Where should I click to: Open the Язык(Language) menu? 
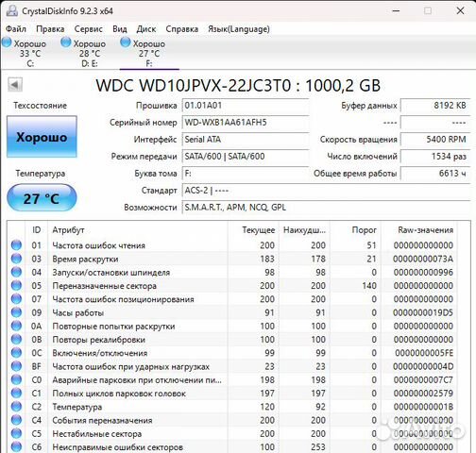(x=239, y=29)
